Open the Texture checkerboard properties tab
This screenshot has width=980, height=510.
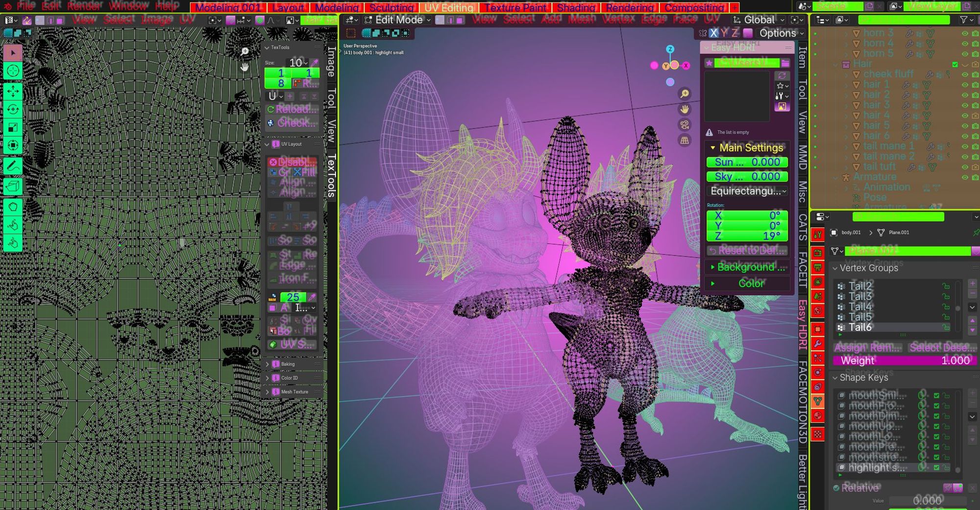coord(818,434)
